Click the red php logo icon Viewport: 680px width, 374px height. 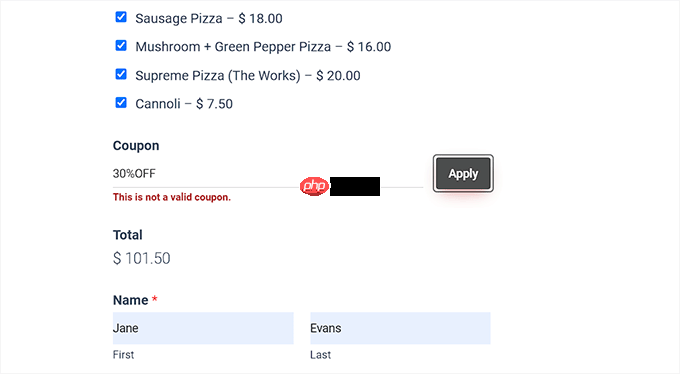point(314,186)
